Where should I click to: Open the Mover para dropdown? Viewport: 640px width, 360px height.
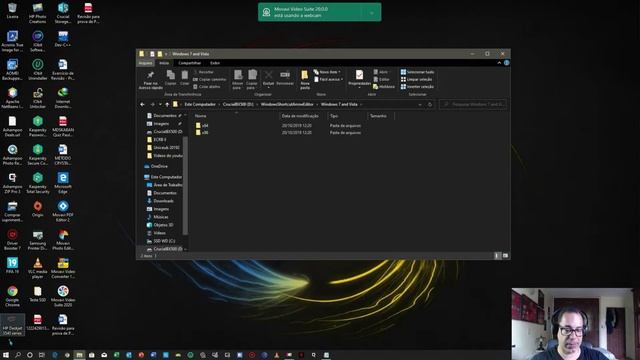click(238, 79)
